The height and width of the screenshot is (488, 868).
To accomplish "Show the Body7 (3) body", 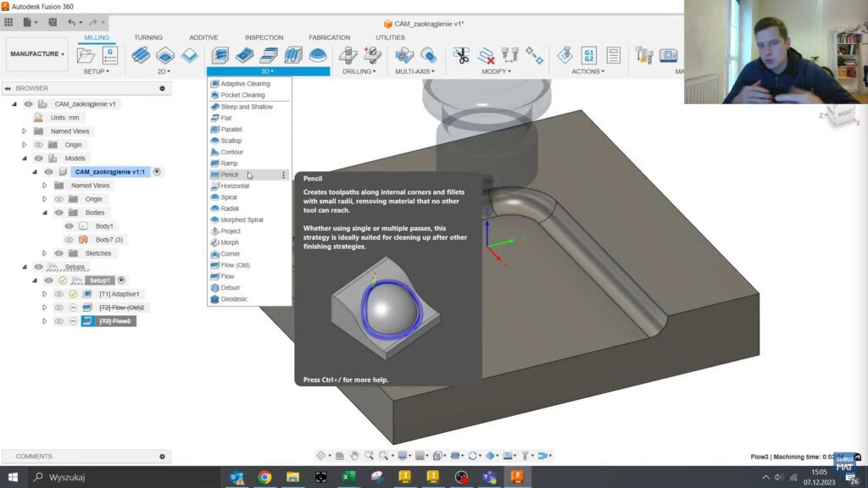I will click(x=69, y=240).
